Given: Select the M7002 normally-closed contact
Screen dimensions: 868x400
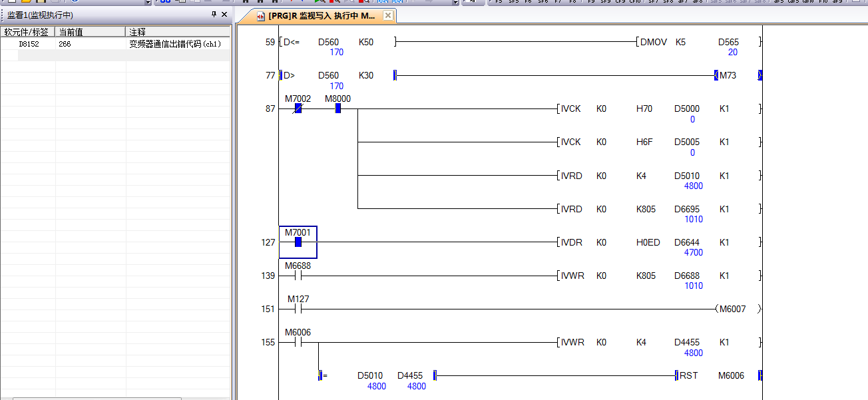Looking at the screenshot, I should pos(298,108).
